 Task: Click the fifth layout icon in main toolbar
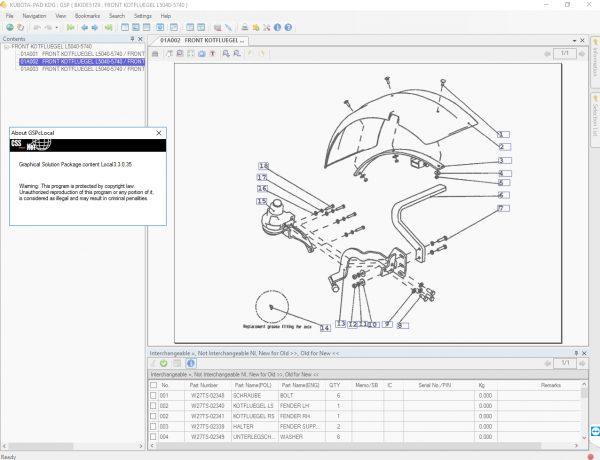[174, 27]
